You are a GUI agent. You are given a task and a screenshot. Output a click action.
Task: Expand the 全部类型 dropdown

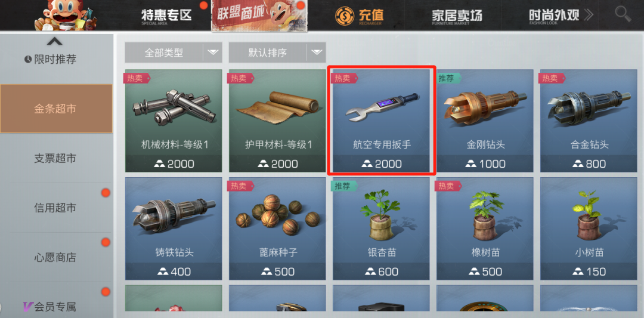pyautogui.click(x=174, y=53)
